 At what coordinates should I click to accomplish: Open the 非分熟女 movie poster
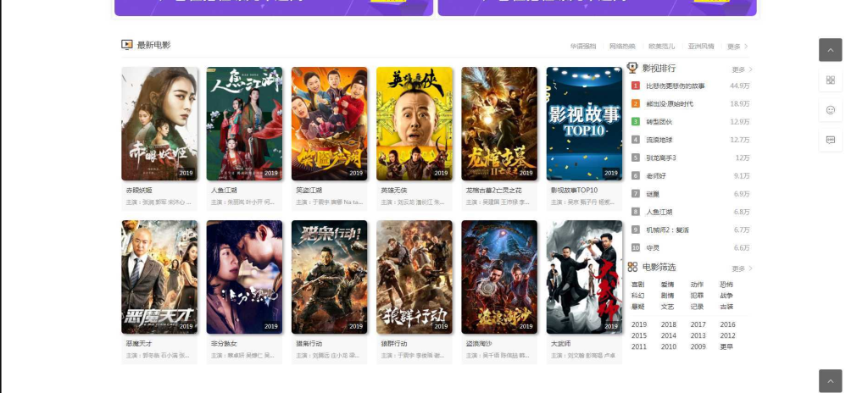pos(244,277)
